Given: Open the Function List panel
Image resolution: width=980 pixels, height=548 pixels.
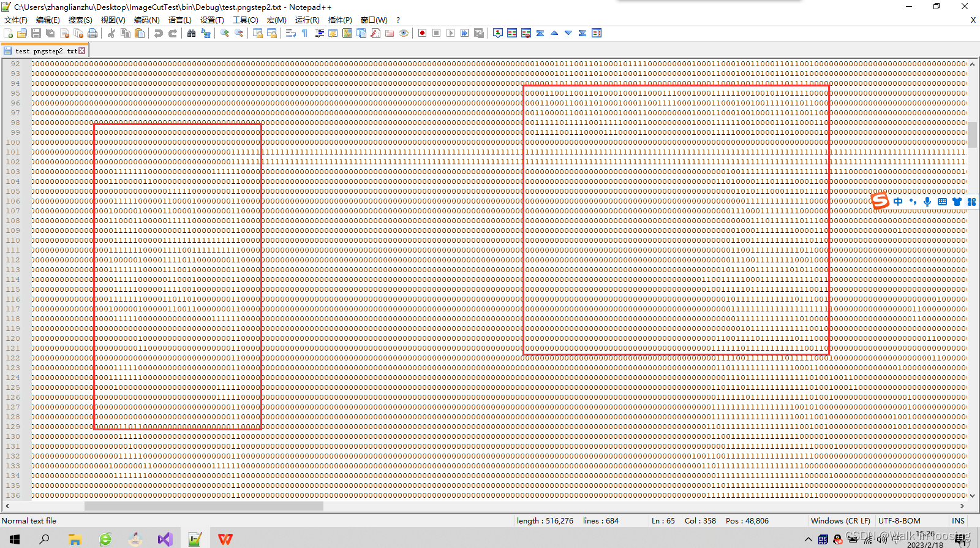Looking at the screenshot, I should [x=375, y=33].
